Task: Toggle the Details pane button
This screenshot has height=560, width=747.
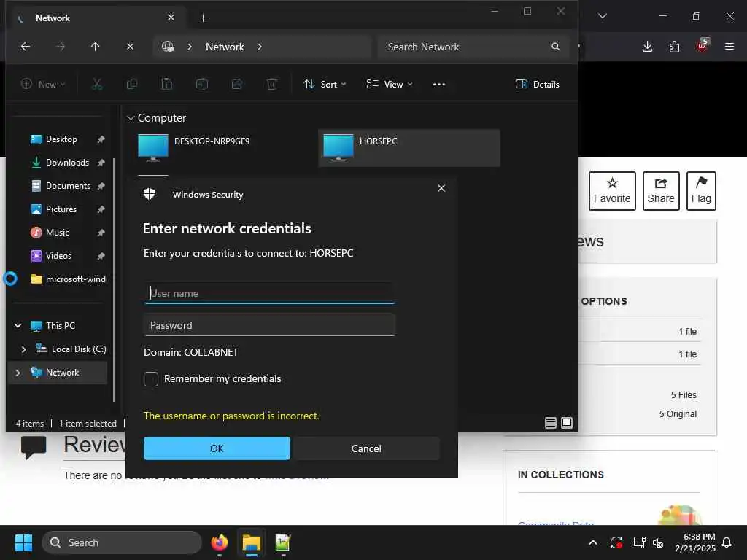Action: click(x=537, y=85)
